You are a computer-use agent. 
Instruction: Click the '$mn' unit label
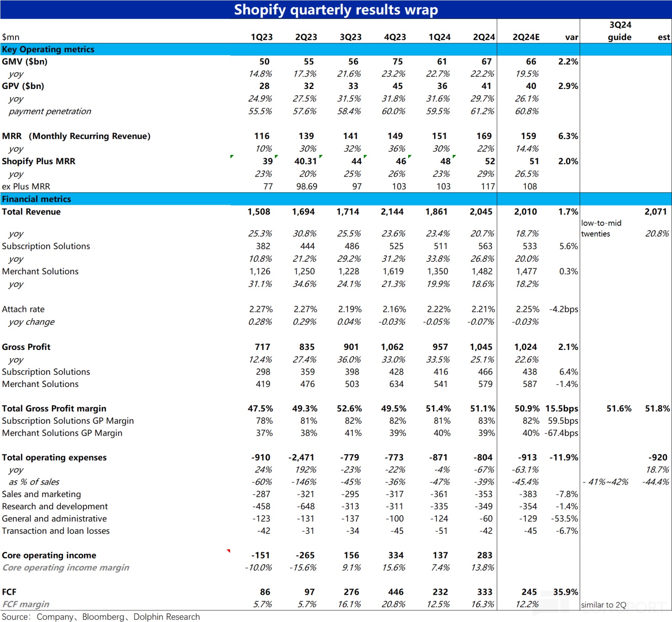click(x=10, y=37)
